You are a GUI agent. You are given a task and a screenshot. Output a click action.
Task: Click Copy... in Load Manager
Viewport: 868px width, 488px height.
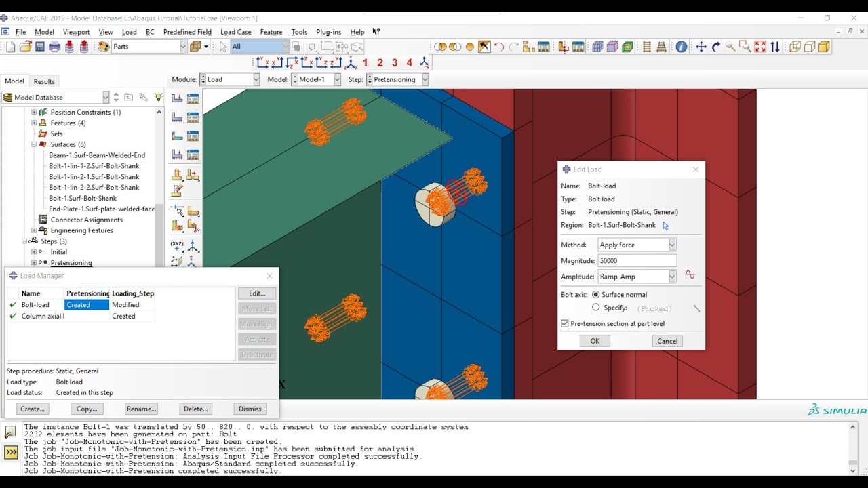coord(87,409)
